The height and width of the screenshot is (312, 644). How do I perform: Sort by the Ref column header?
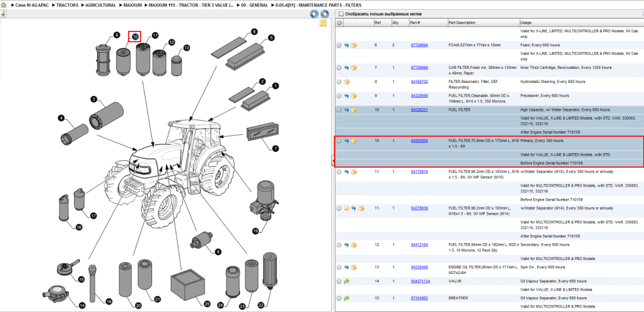pos(382,23)
